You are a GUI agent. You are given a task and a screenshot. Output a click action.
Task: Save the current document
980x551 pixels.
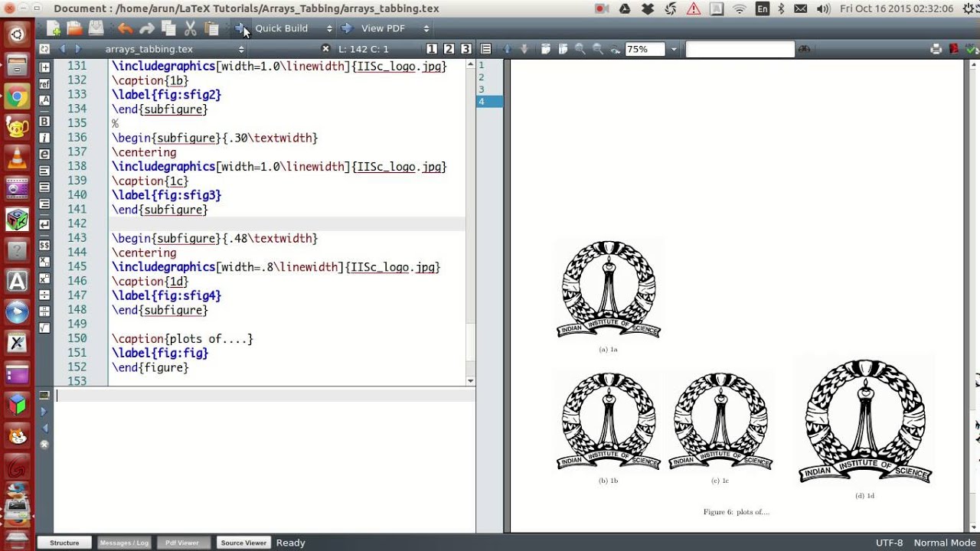[x=96, y=28]
